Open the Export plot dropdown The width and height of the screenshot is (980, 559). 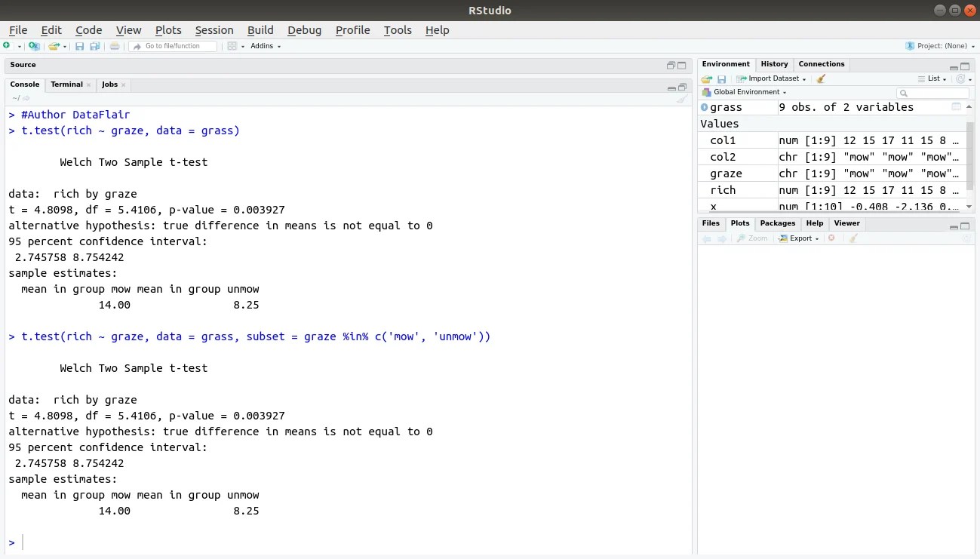pos(798,238)
